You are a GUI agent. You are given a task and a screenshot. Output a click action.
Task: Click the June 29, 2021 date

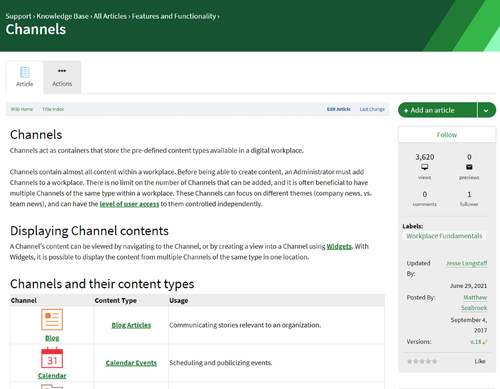pyautogui.click(x=468, y=286)
